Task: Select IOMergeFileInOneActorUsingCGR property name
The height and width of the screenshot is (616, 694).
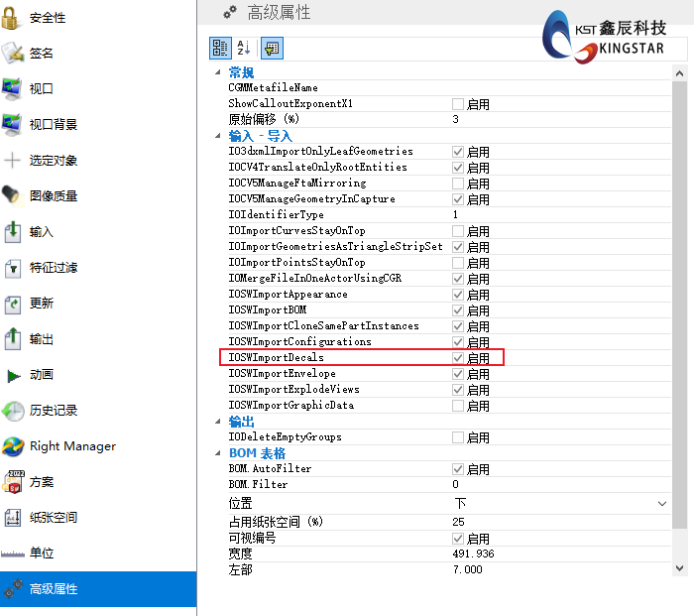Action: [314, 279]
